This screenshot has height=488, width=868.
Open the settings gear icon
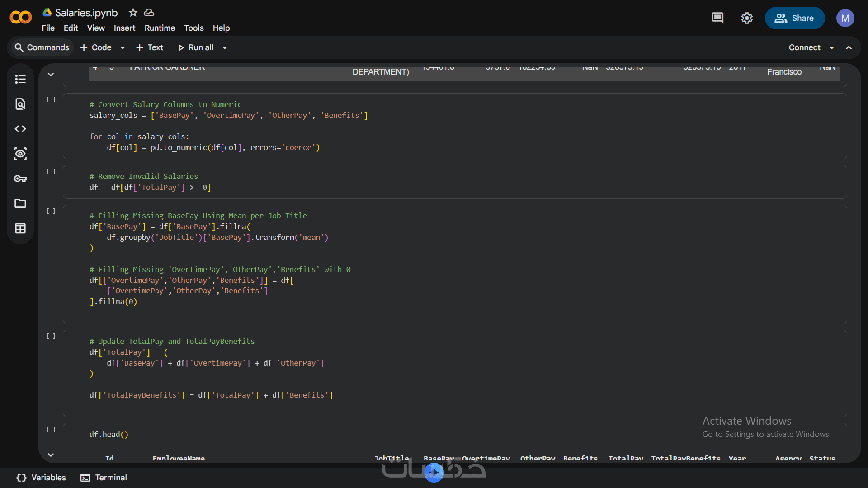[x=747, y=18]
